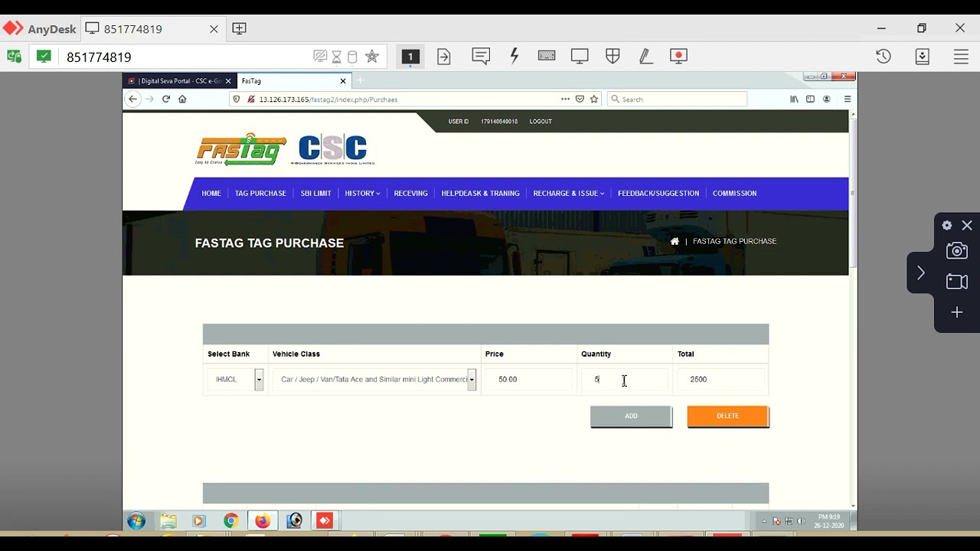Take screenshot with camera icon in side panel
980x551 pixels.
coord(957,251)
